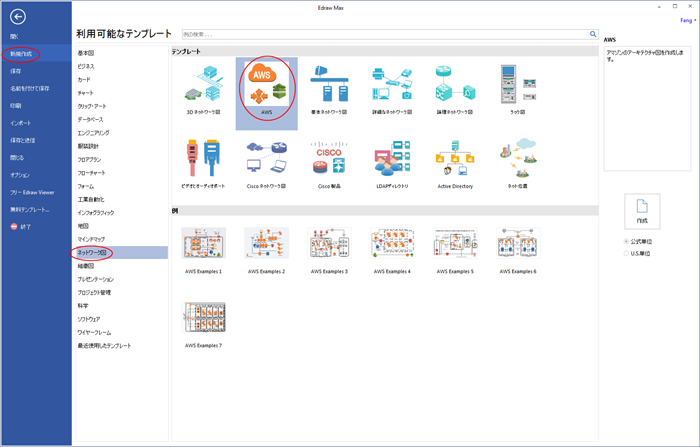
Task: Select the metric units radio button
Action: (627, 242)
